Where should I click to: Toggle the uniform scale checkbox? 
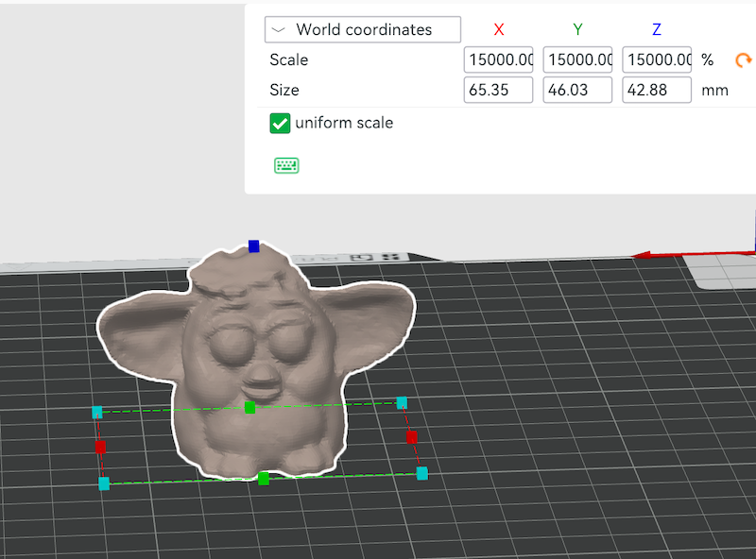pos(280,123)
